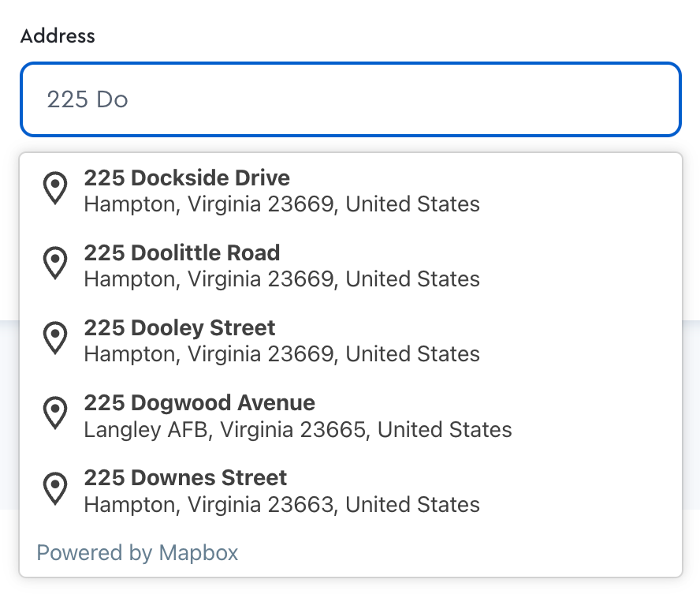700x598 pixels.
Task: Click the text reading 225 Do in the input
Action: tap(87, 99)
